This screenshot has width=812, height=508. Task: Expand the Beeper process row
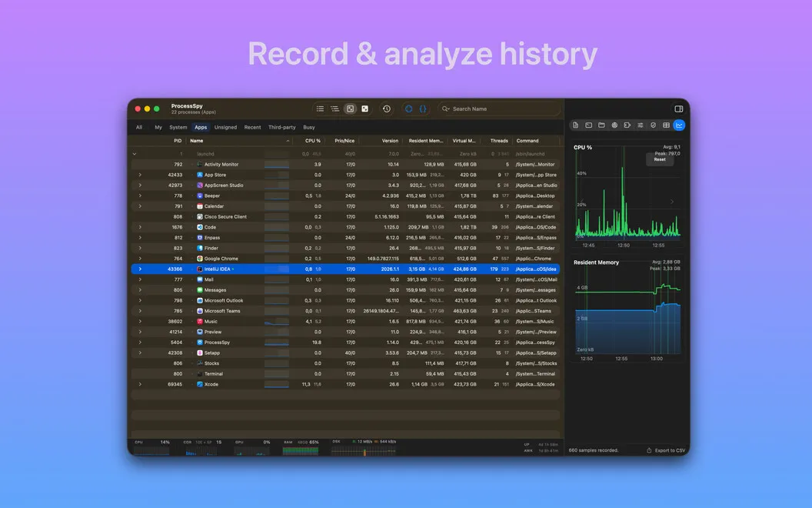(140, 196)
